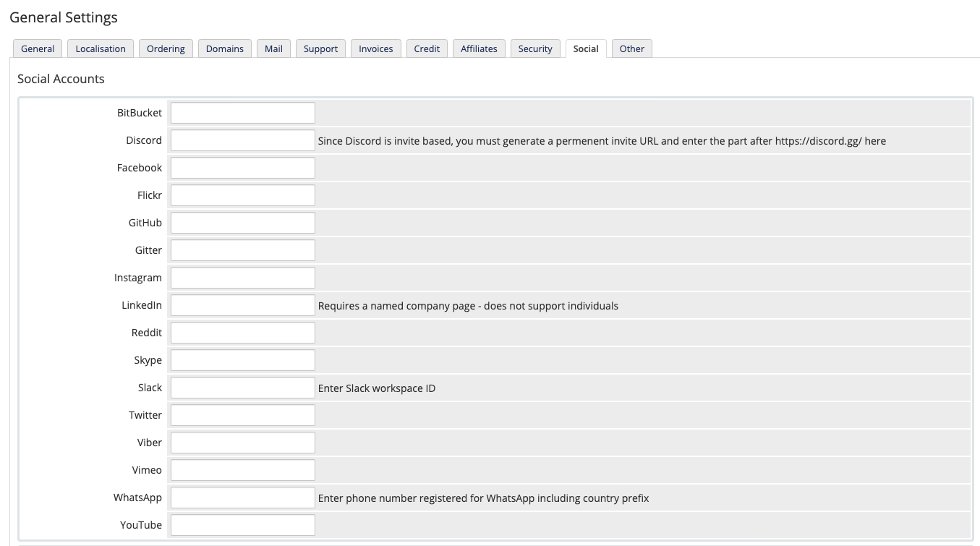This screenshot has height=546, width=980.
Task: Switch to the Security tab
Action: pyautogui.click(x=535, y=48)
